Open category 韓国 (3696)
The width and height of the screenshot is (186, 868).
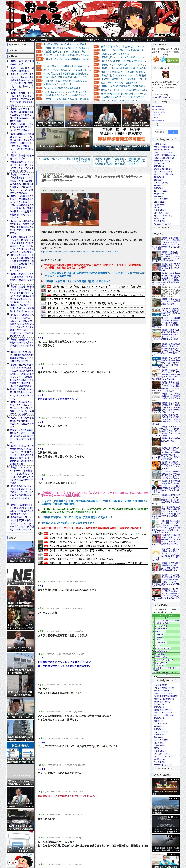(x=159, y=177)
